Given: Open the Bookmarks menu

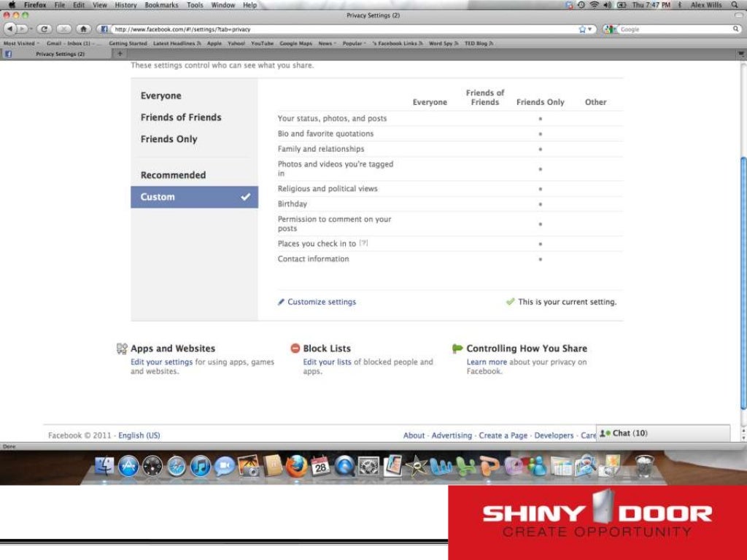Looking at the screenshot, I should [x=161, y=5].
